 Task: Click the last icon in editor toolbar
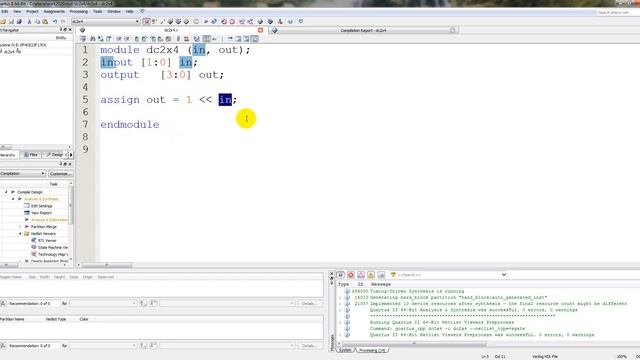255,39
